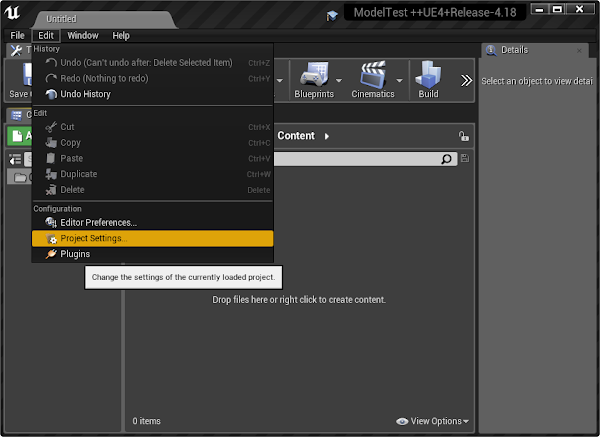Open the Help menu
The height and width of the screenshot is (437, 600).
pos(121,36)
